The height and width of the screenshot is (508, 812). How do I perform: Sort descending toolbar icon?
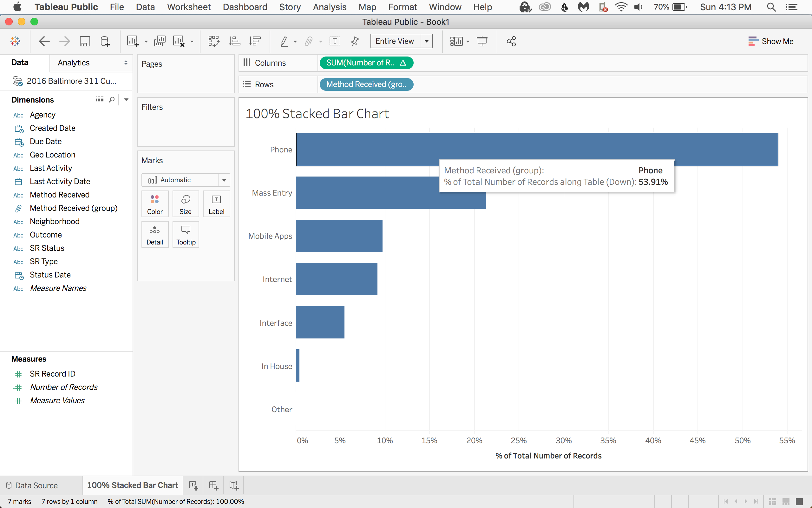[x=255, y=41]
